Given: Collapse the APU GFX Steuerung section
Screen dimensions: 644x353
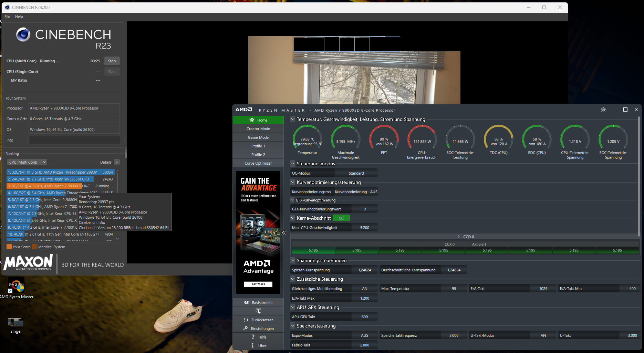Looking at the screenshot, I should point(293,307).
